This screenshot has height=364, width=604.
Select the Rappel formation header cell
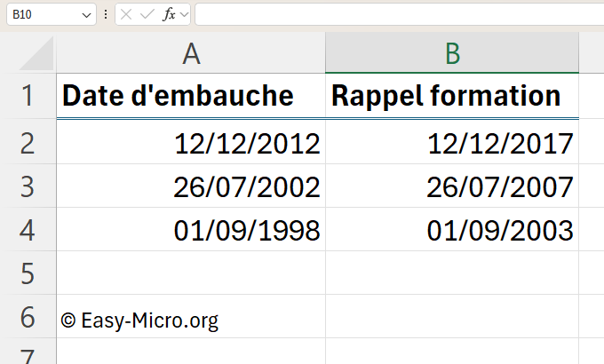tap(452, 96)
